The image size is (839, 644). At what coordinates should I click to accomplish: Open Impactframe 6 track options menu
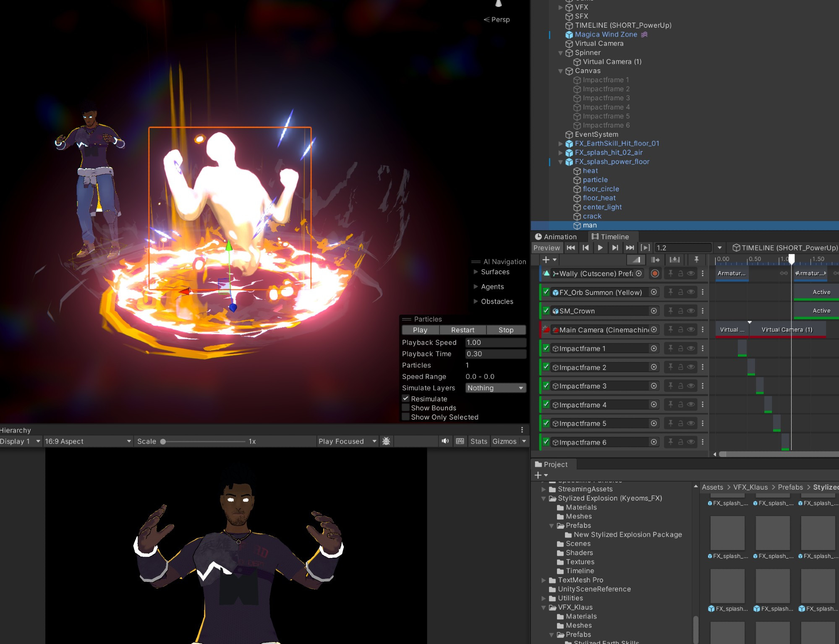703,442
